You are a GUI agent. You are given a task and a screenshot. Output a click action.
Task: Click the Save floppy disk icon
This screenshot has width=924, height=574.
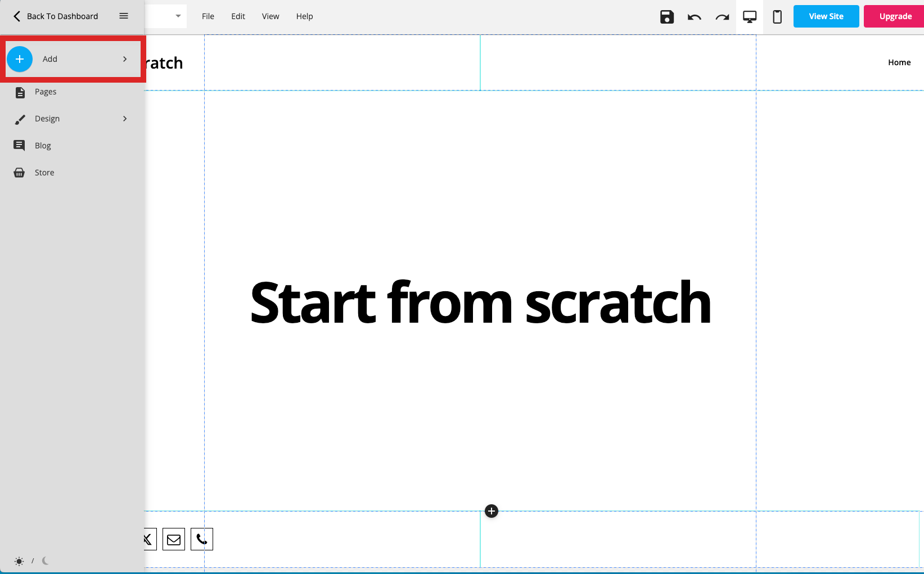click(667, 17)
